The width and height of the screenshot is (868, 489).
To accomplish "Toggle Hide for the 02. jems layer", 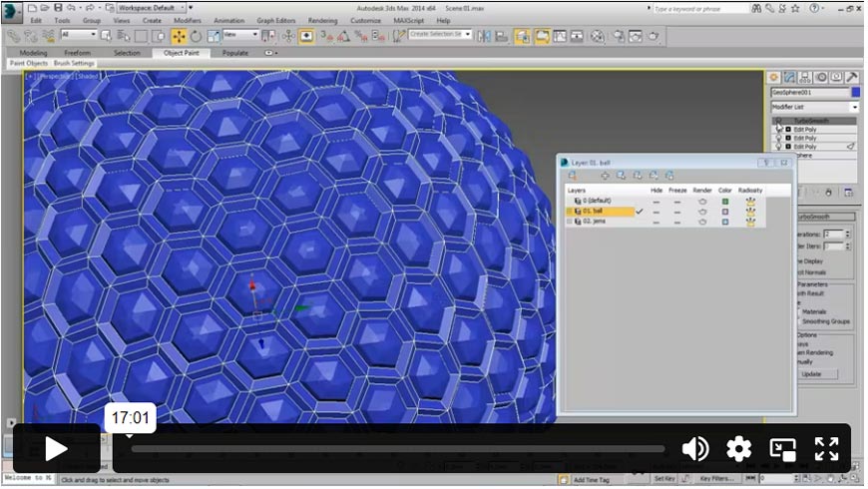I will pos(655,222).
